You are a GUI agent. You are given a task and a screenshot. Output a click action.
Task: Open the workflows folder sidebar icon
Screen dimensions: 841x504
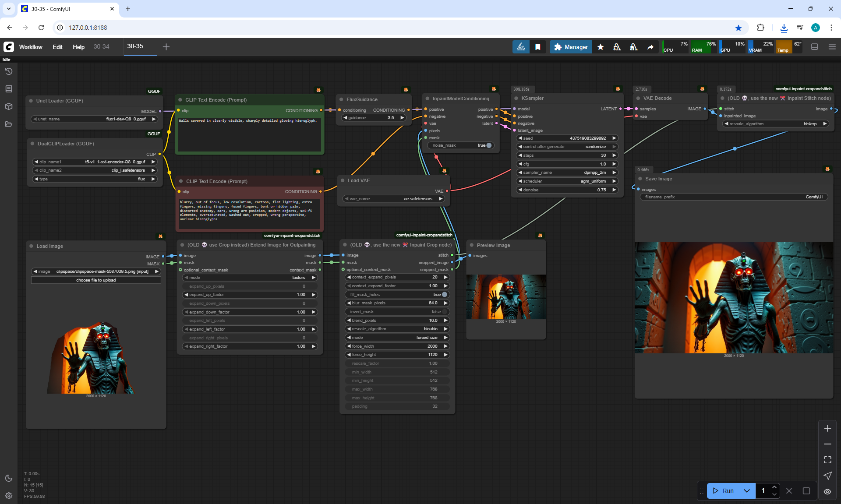(9, 124)
